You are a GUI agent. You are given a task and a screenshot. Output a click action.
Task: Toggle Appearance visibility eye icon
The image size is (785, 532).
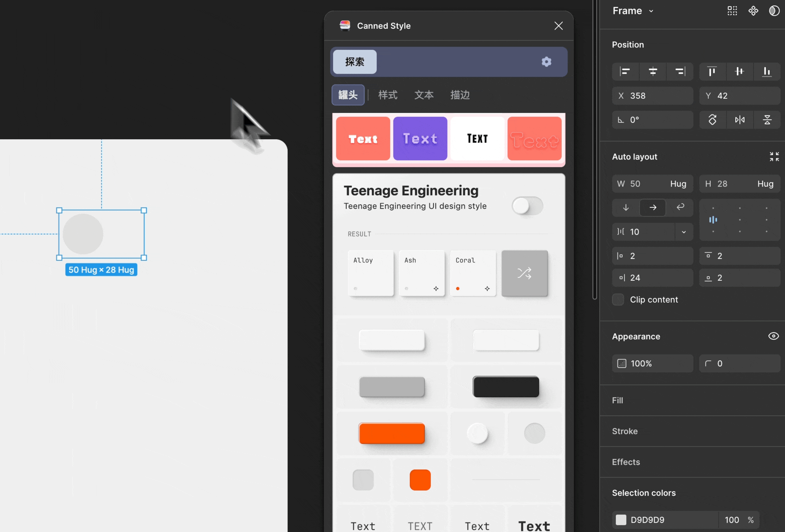click(773, 336)
